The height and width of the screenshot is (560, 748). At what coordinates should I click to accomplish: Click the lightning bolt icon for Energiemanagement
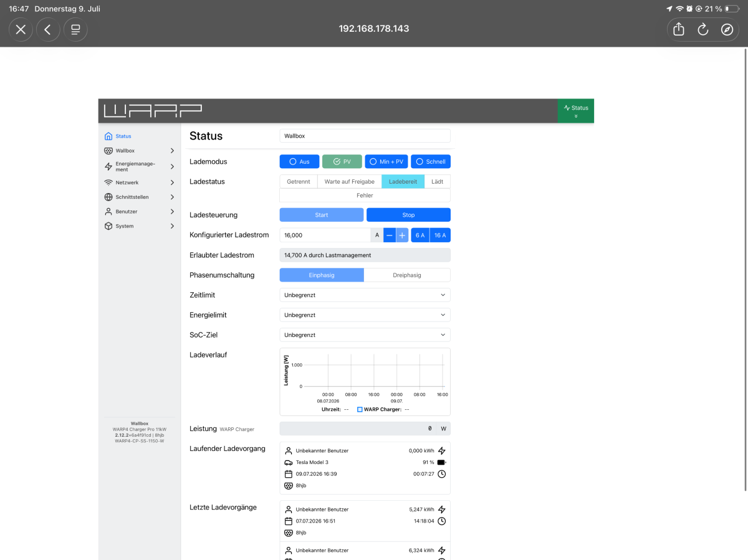pyautogui.click(x=108, y=167)
